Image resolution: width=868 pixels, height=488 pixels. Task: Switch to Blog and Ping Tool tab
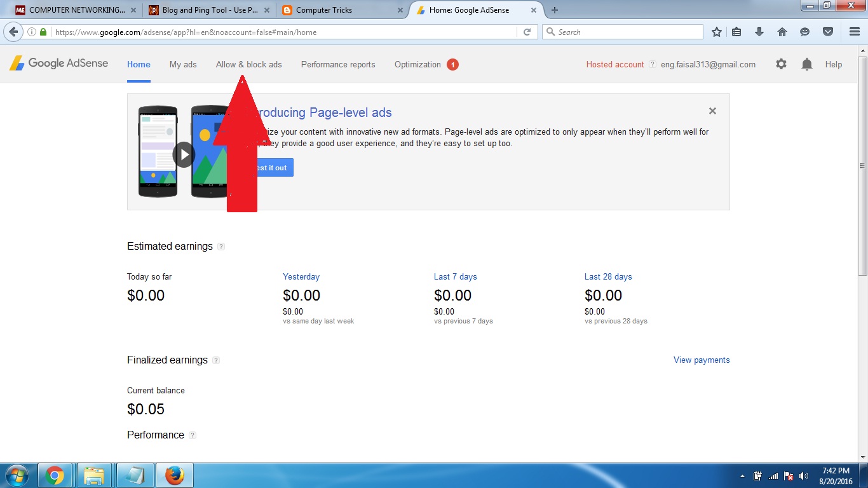210,10
